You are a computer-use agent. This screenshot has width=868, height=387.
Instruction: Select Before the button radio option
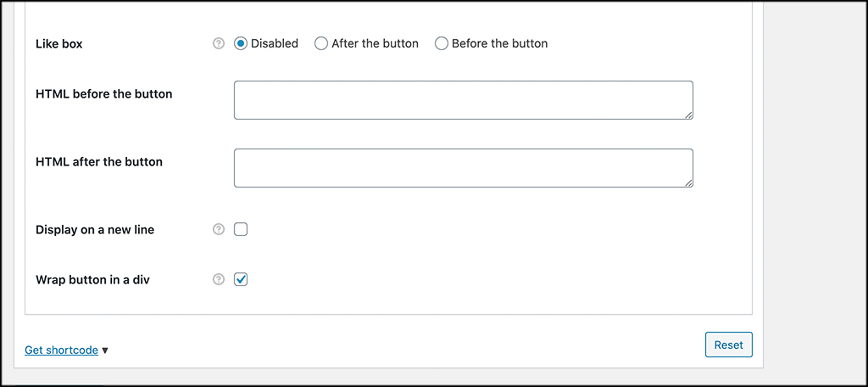441,43
